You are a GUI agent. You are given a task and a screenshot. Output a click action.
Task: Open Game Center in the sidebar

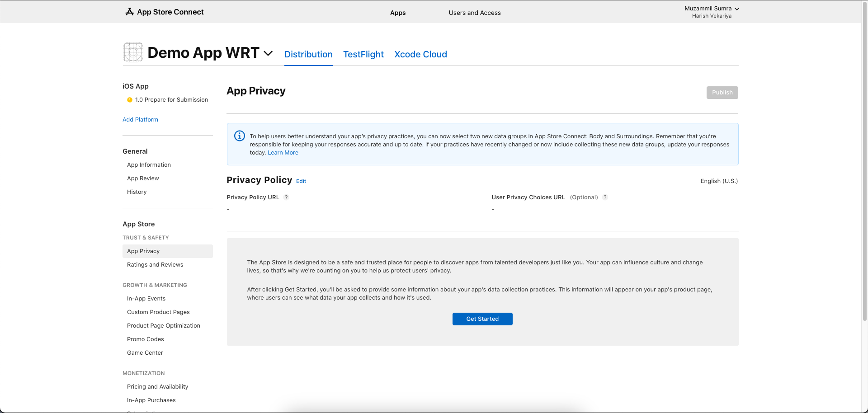145,353
